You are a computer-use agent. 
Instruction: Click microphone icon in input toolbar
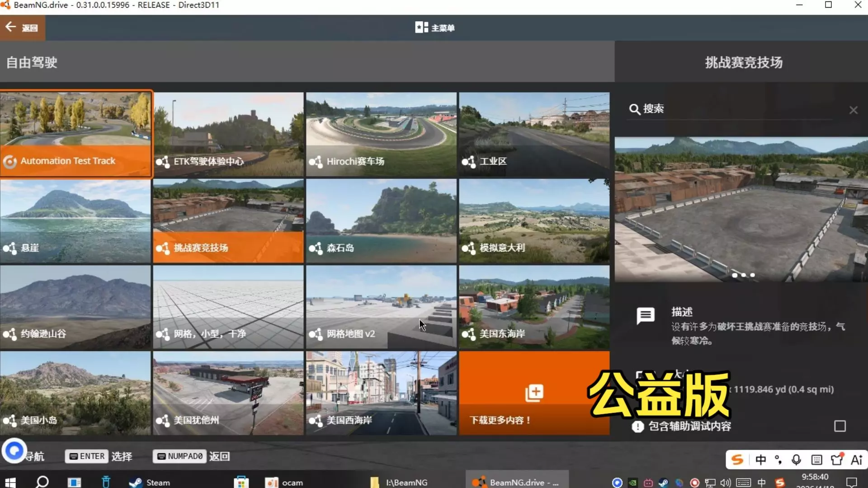796,460
